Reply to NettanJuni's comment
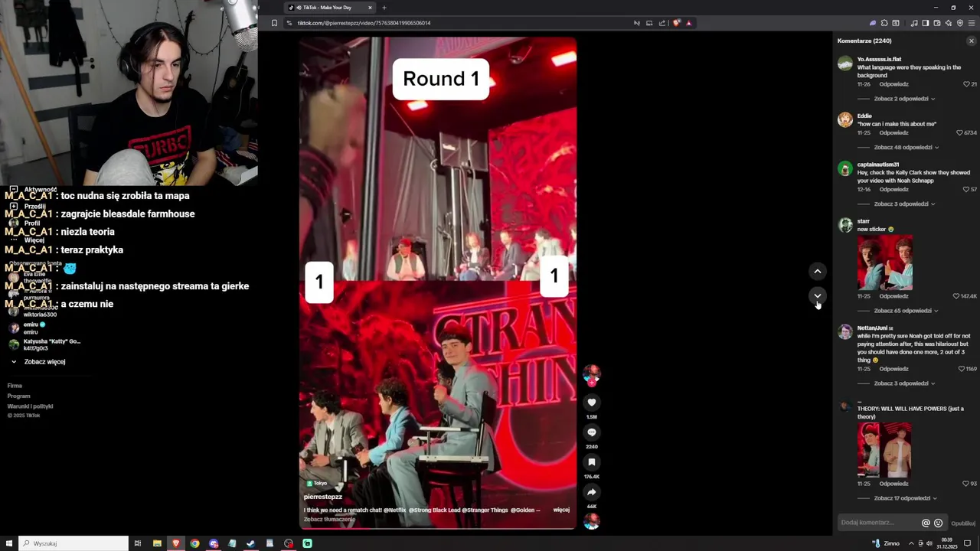Image resolution: width=980 pixels, height=551 pixels. pyautogui.click(x=893, y=369)
